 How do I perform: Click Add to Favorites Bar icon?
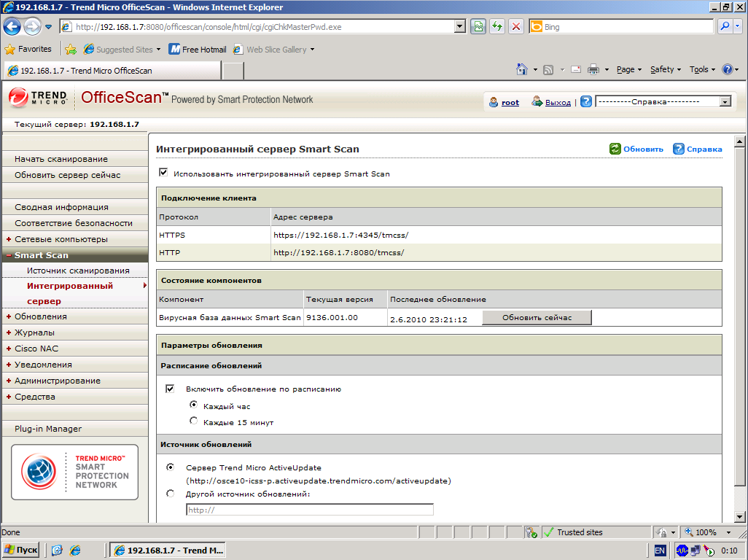[x=71, y=49]
